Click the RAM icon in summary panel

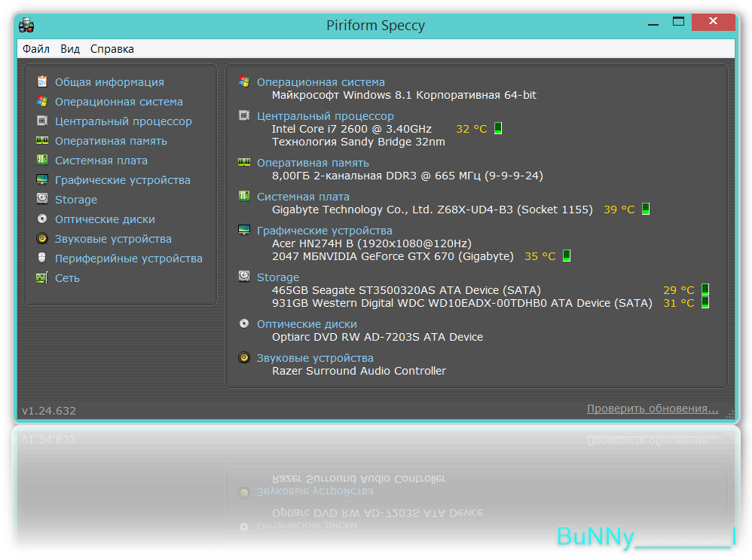tap(244, 162)
